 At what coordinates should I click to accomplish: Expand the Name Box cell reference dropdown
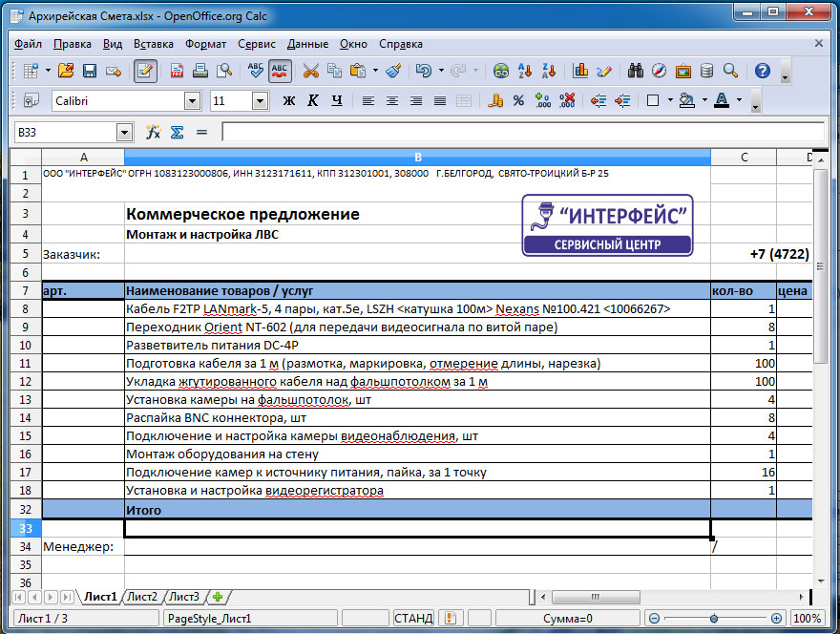(x=124, y=133)
